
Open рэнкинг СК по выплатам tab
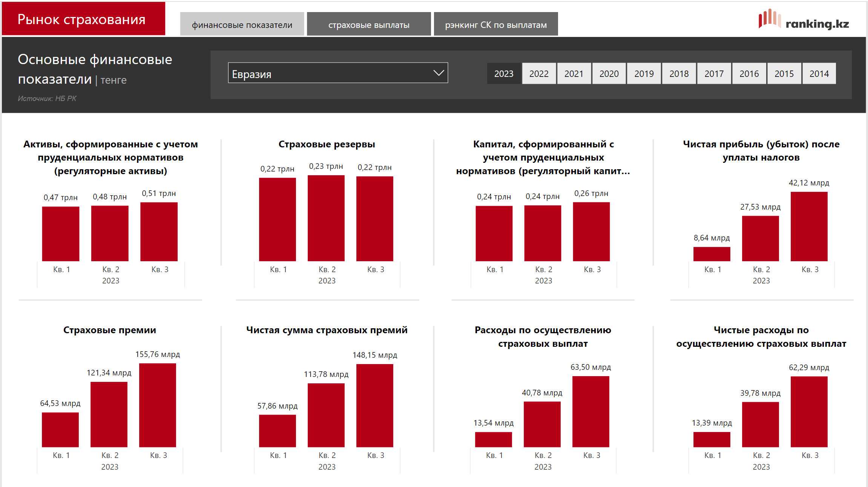click(495, 25)
